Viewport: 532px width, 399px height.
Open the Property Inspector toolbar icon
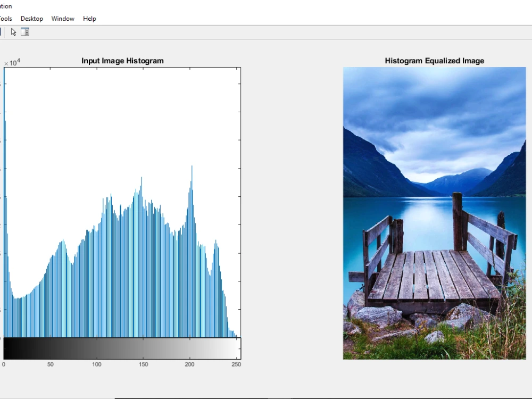[24, 31]
